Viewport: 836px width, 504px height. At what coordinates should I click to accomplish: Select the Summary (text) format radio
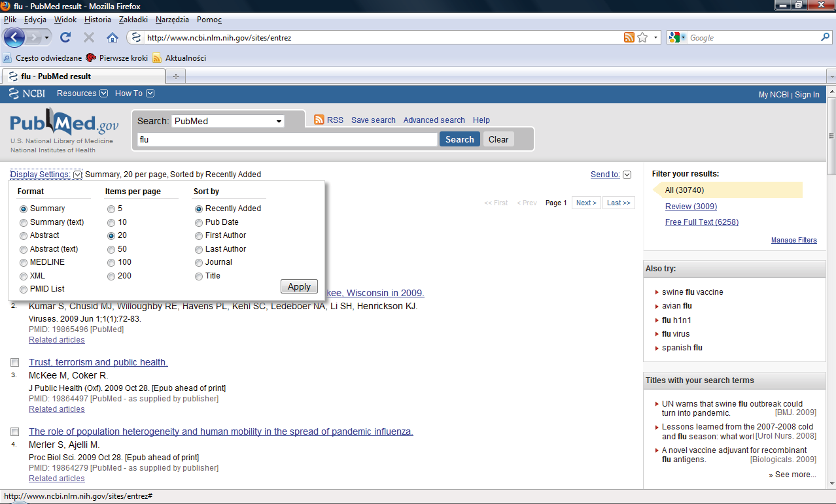[24, 222]
